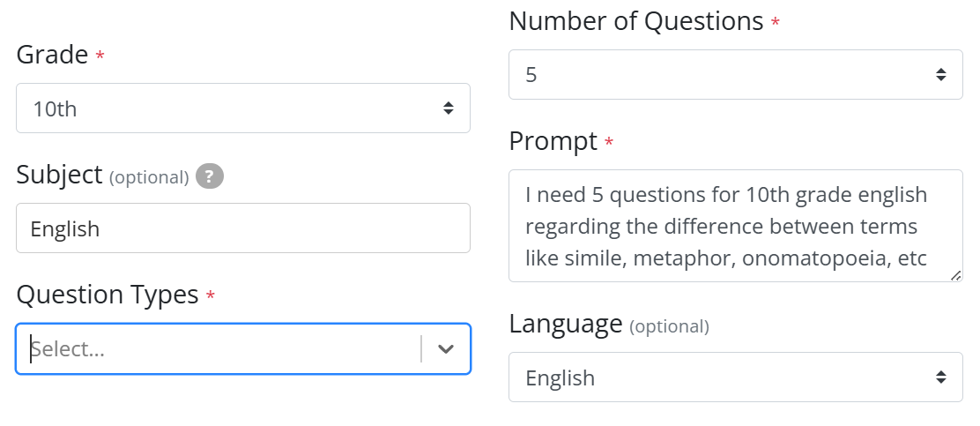Screen dimensions: 980x426
Task: Click the arrows icon in Number of Questions select
Action: (940, 74)
